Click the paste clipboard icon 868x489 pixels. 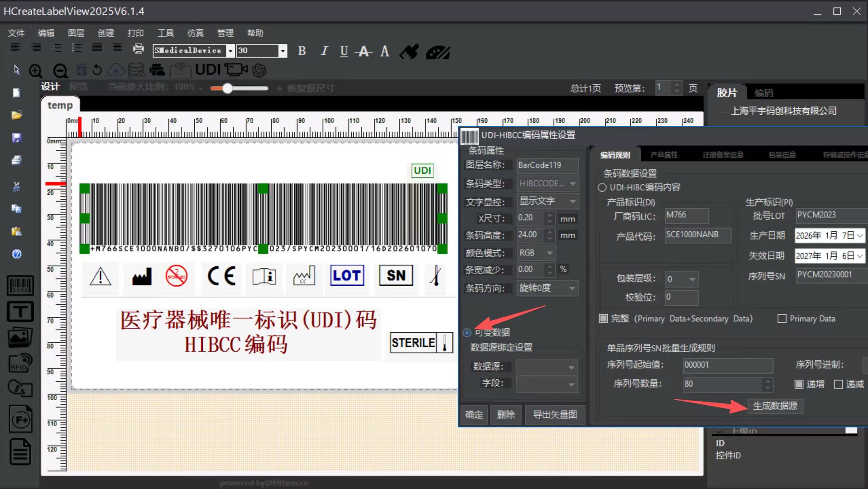pos(17,231)
